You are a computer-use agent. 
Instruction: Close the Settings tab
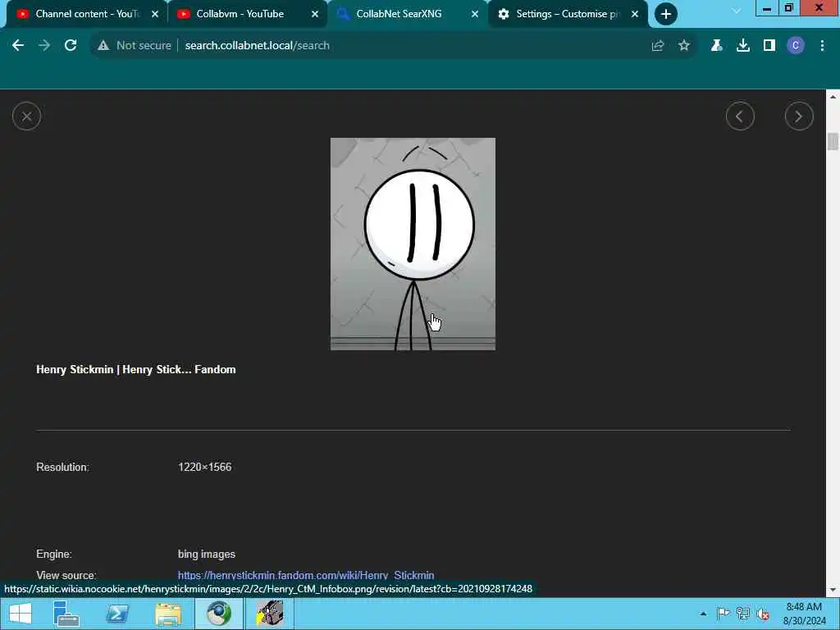pyautogui.click(x=635, y=15)
